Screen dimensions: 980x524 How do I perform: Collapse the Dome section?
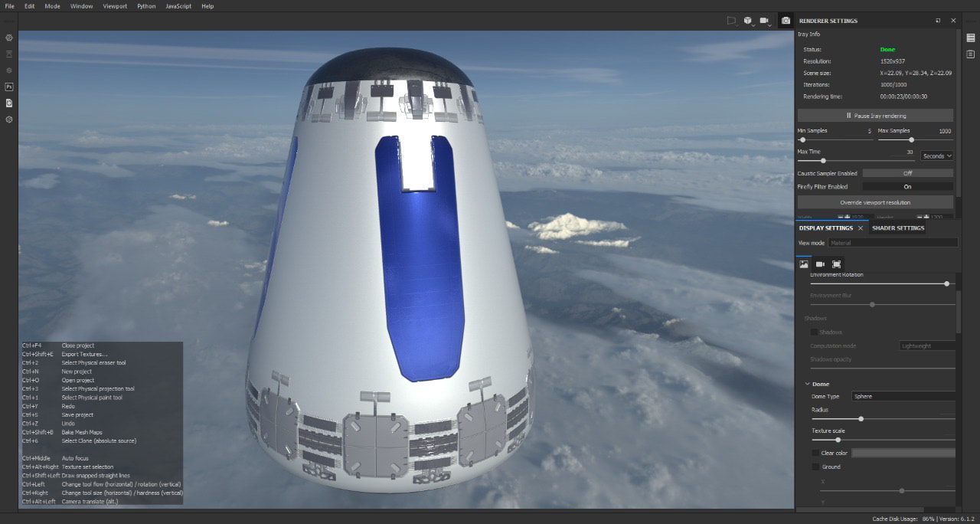(807, 383)
